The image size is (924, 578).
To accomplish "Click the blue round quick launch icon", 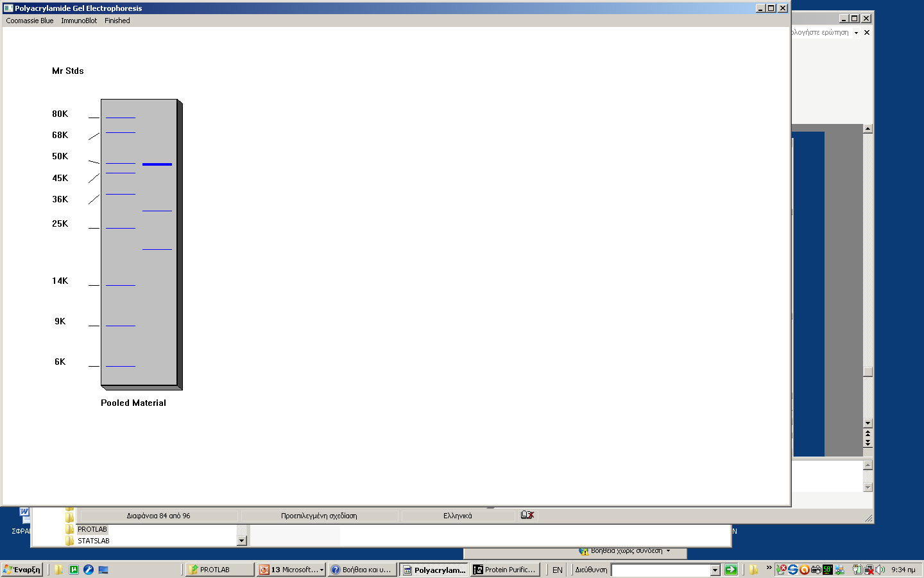I will pyautogui.click(x=89, y=570).
